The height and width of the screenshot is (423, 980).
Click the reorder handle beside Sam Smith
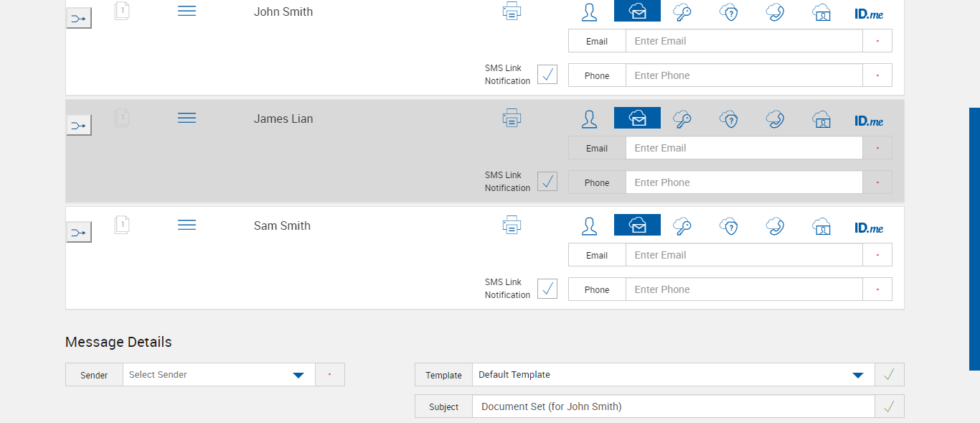(x=187, y=226)
